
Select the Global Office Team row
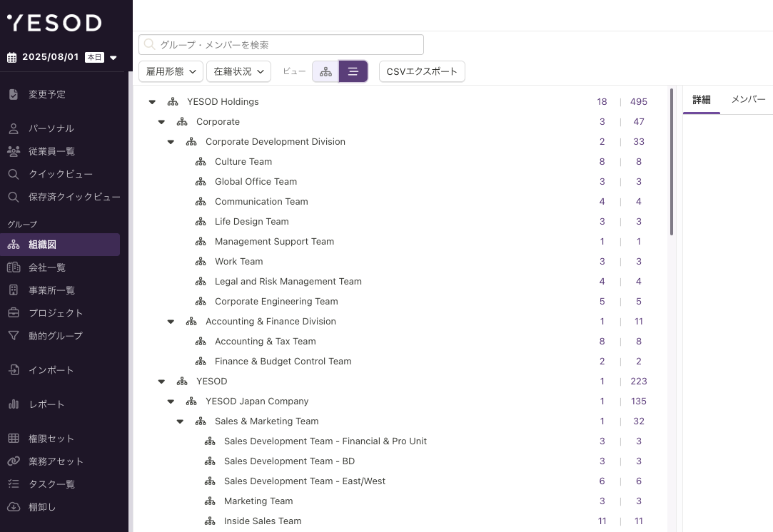tap(400, 182)
